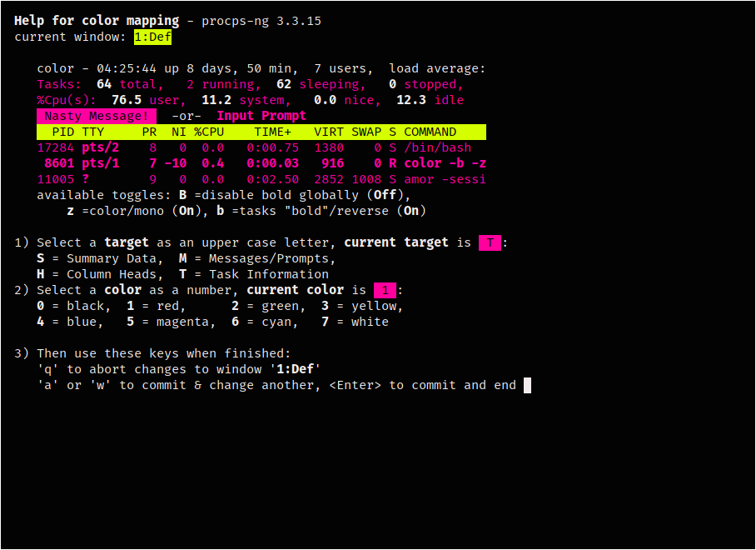Click the pink current target T indicator
Viewport: 756px width, 550px height.
coord(490,242)
